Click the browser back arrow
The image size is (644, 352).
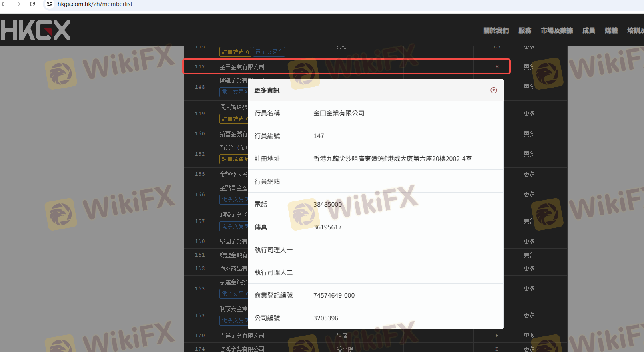coord(4,4)
